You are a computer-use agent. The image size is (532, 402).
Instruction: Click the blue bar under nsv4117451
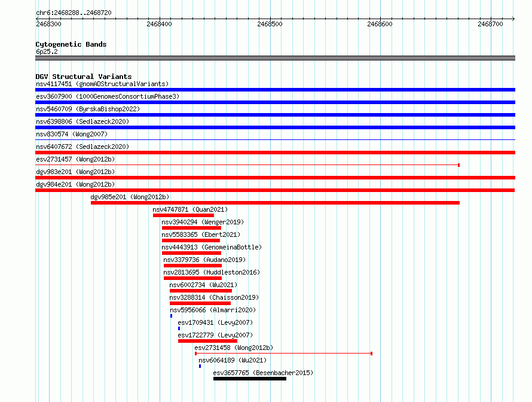point(275,90)
